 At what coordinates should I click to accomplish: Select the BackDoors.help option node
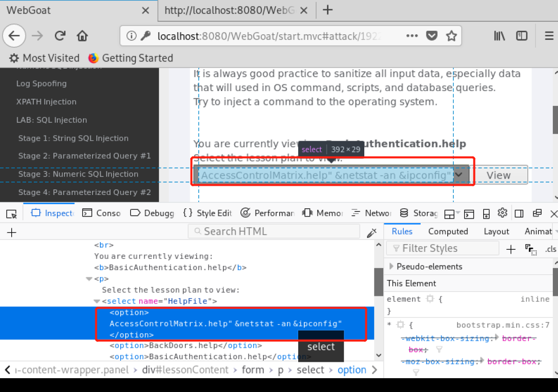click(x=186, y=345)
